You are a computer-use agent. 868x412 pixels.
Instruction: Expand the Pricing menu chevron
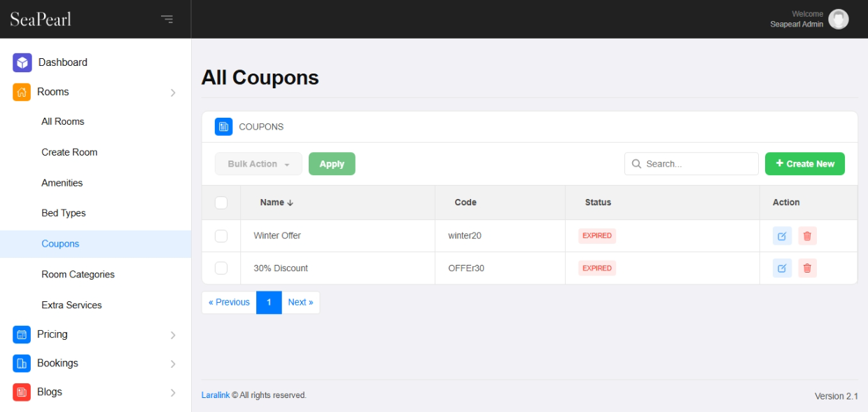[x=173, y=335]
